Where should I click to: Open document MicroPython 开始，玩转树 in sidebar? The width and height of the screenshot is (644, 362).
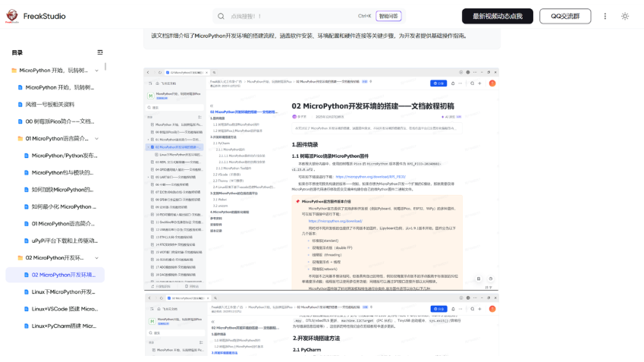[56, 87]
